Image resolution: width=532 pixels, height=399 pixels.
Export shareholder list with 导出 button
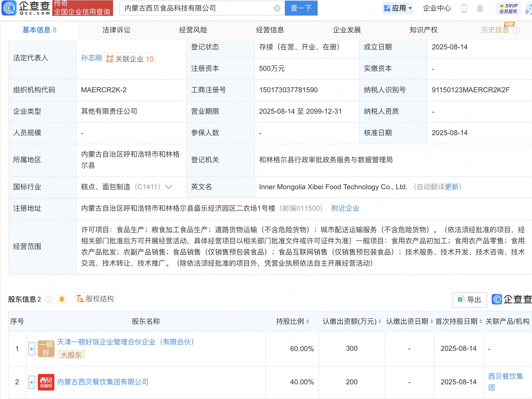coord(470,300)
